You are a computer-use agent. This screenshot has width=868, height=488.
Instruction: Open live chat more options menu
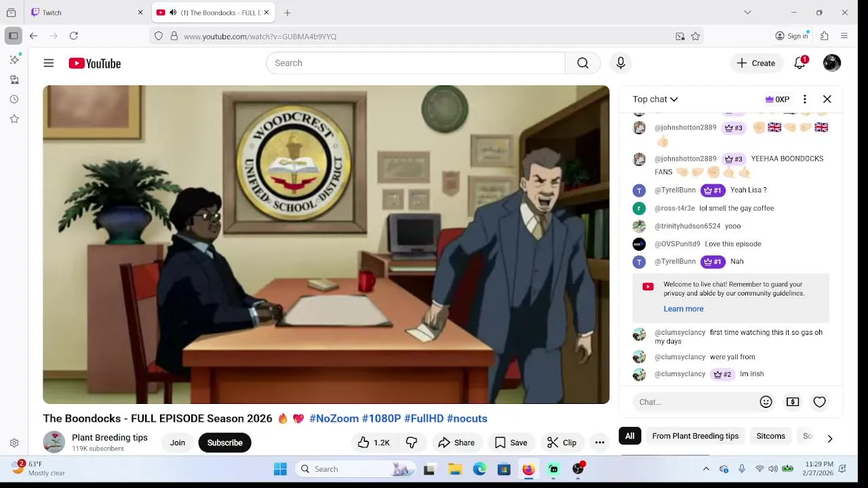804,99
